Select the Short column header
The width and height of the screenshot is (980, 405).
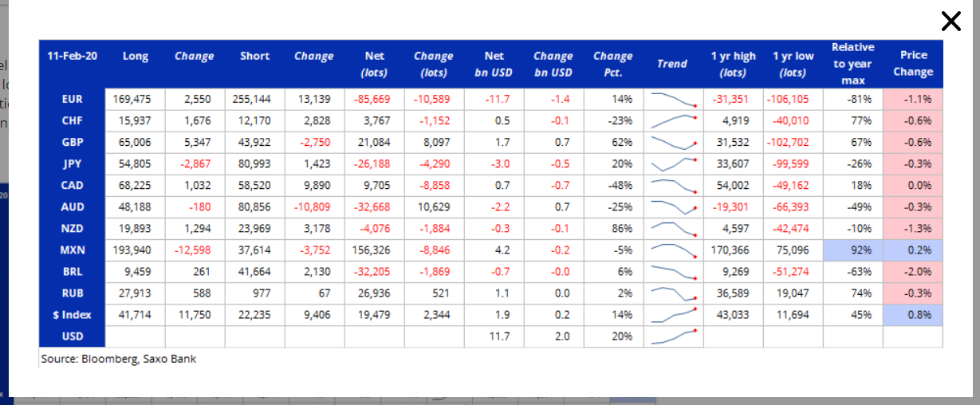click(x=254, y=57)
